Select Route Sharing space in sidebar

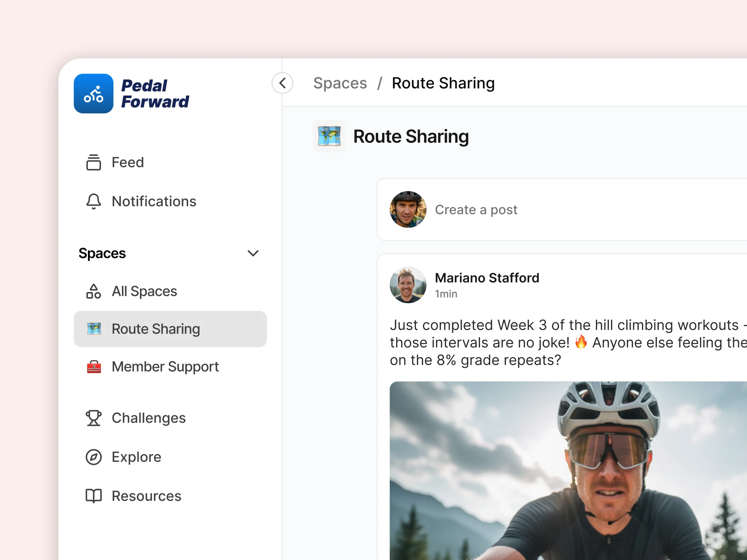click(170, 329)
